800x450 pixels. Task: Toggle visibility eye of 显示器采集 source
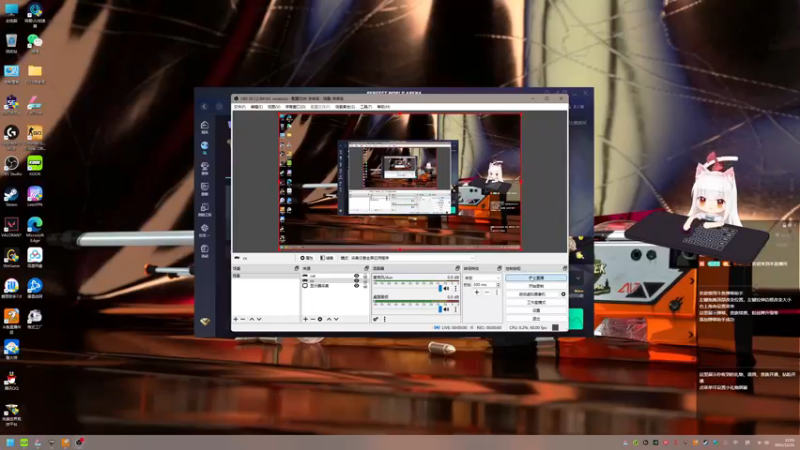pos(357,286)
